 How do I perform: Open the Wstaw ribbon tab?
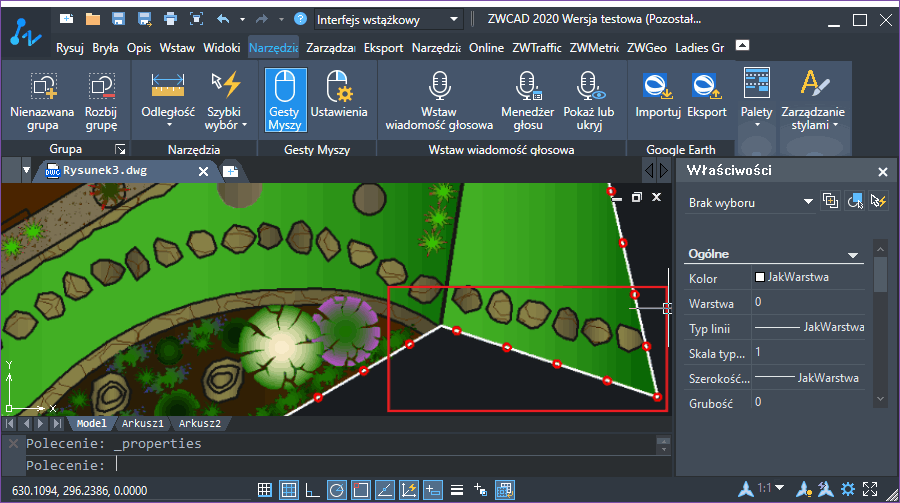pyautogui.click(x=177, y=47)
